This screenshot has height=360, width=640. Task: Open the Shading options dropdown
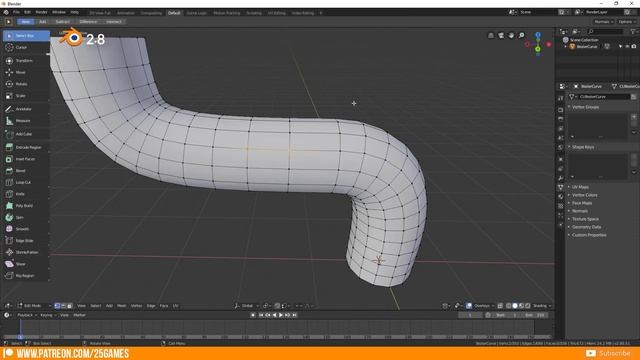pos(542,306)
